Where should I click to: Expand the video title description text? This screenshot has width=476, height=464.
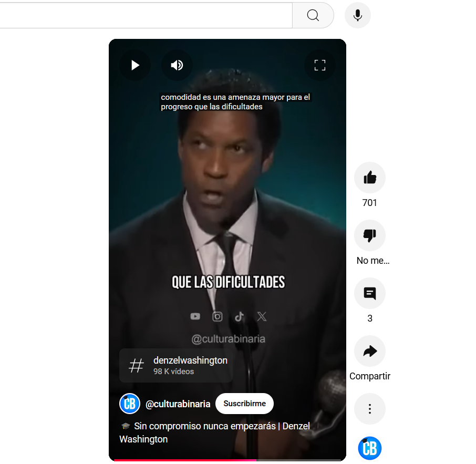pyautogui.click(x=215, y=432)
